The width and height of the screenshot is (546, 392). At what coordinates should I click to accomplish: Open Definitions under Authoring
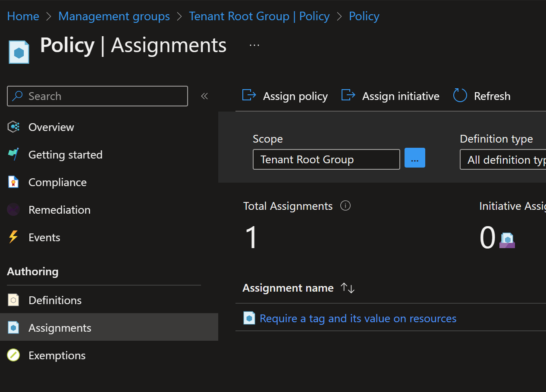55,300
